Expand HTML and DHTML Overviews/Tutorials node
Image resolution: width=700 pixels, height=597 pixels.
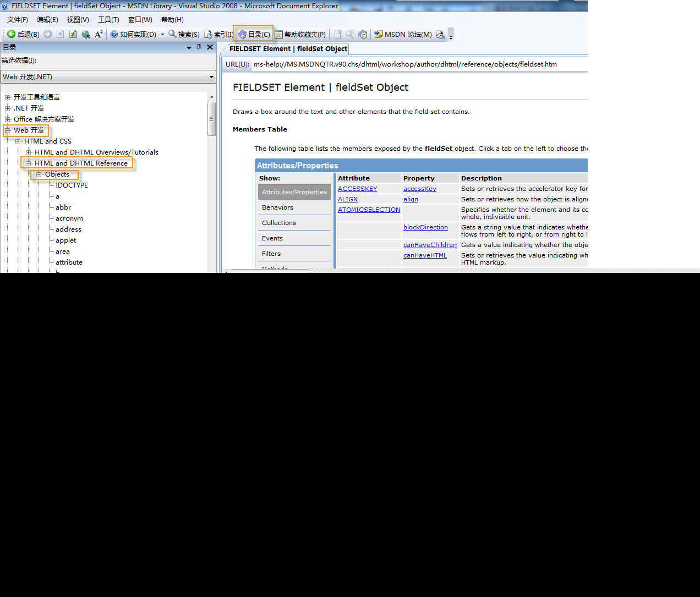29,152
